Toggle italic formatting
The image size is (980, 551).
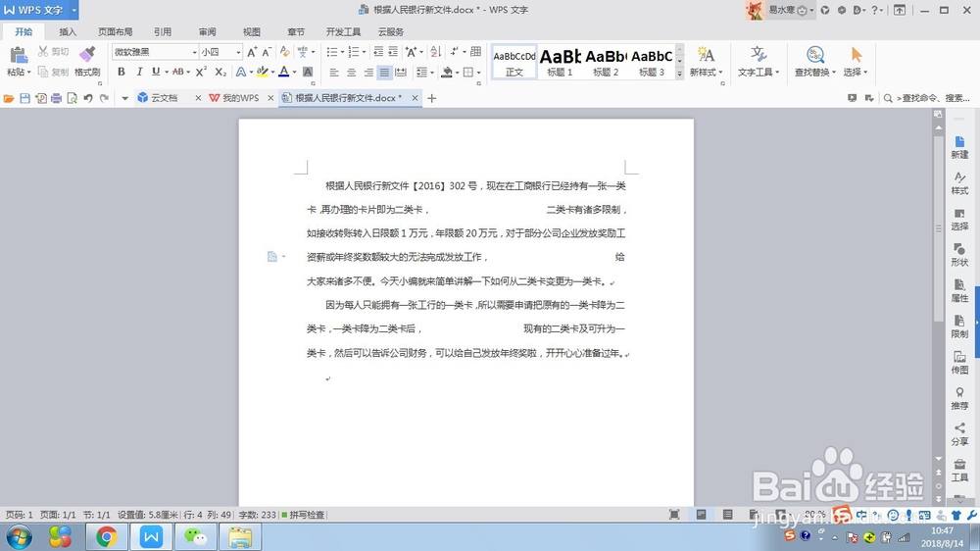[139, 72]
